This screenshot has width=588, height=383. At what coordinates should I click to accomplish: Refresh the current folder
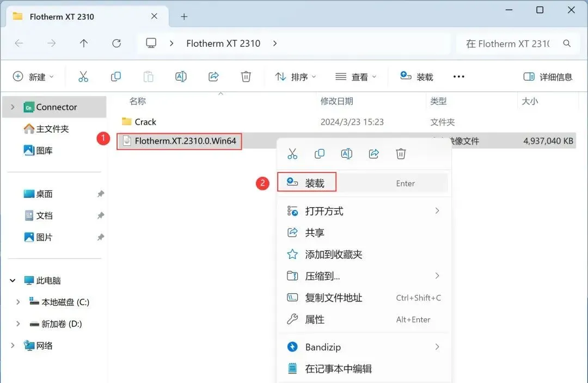pos(117,44)
